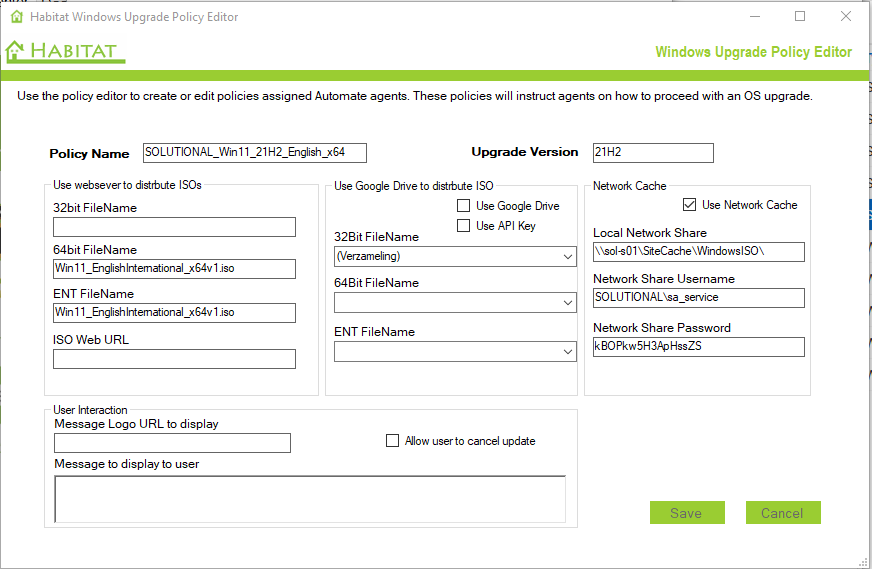Click the Habitat house icon in title bar
Screen dimensions: 872x569
17,17
